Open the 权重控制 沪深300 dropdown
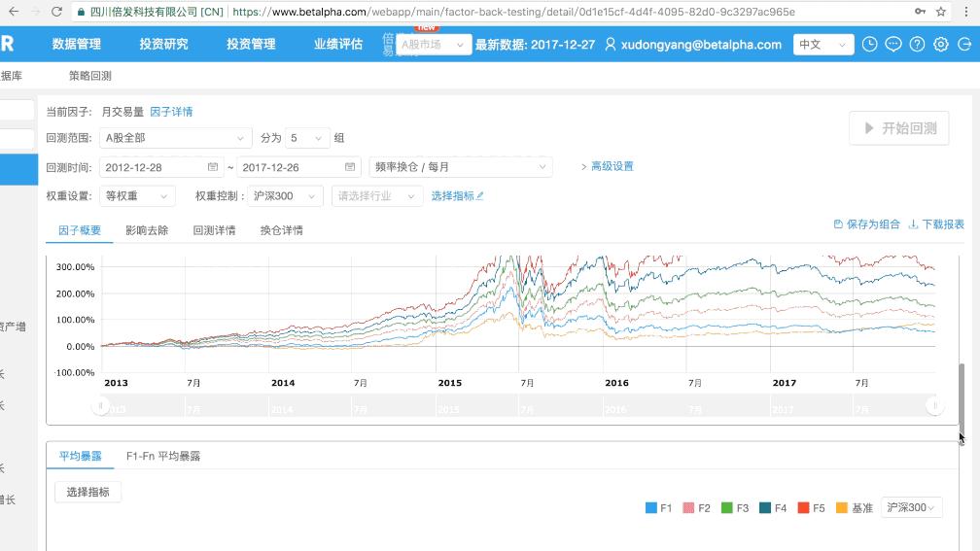This screenshot has height=551, width=980. 285,196
